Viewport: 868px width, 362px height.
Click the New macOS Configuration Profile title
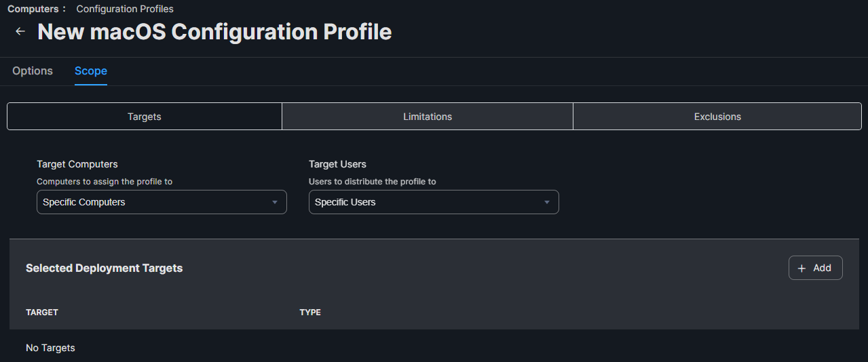coord(214,31)
